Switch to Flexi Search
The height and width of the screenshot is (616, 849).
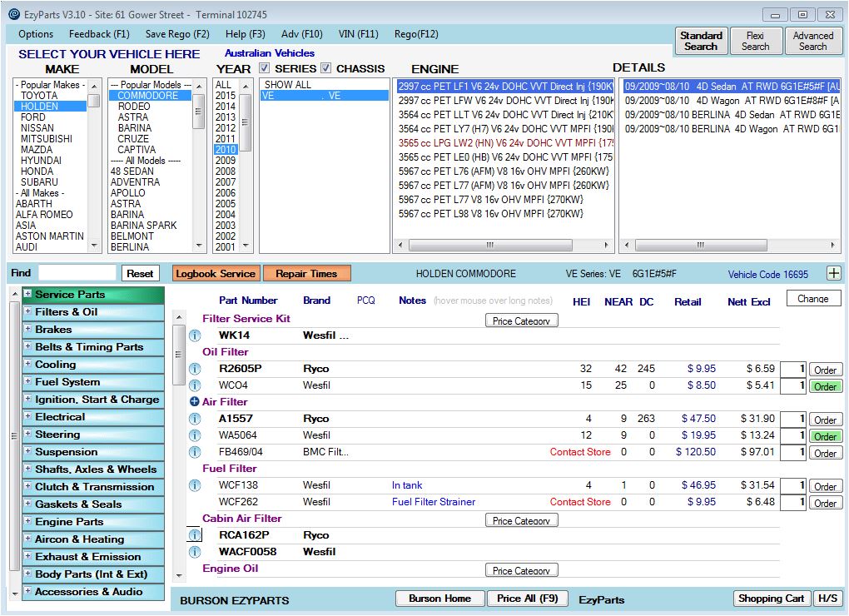(755, 41)
